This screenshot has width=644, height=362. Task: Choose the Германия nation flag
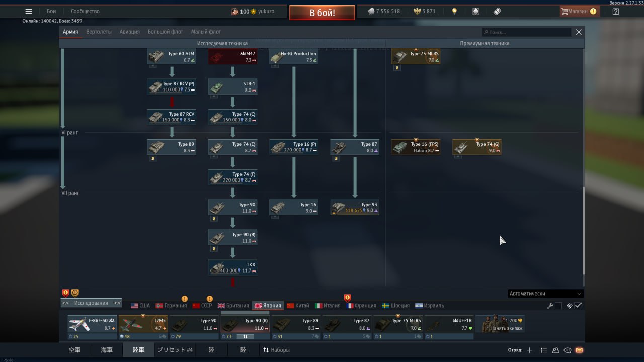point(171,306)
